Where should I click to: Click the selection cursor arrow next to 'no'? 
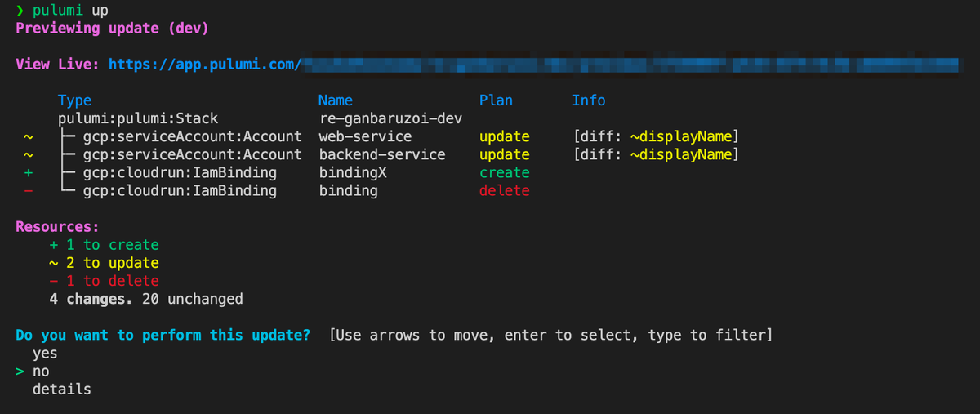coord(20,372)
